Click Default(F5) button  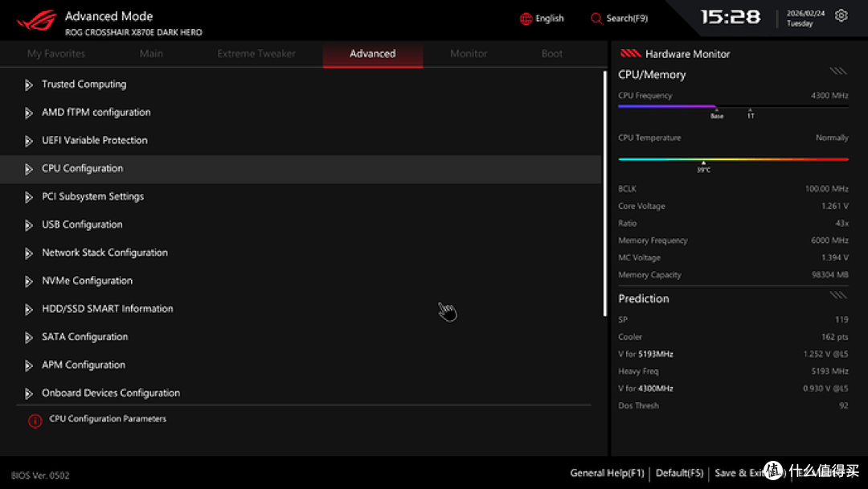(x=679, y=473)
